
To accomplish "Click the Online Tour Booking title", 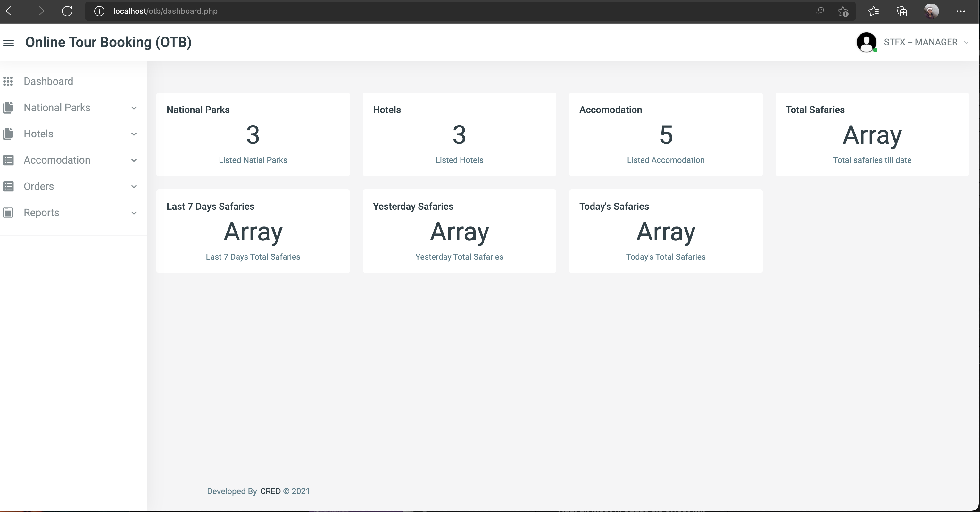I will [x=108, y=42].
